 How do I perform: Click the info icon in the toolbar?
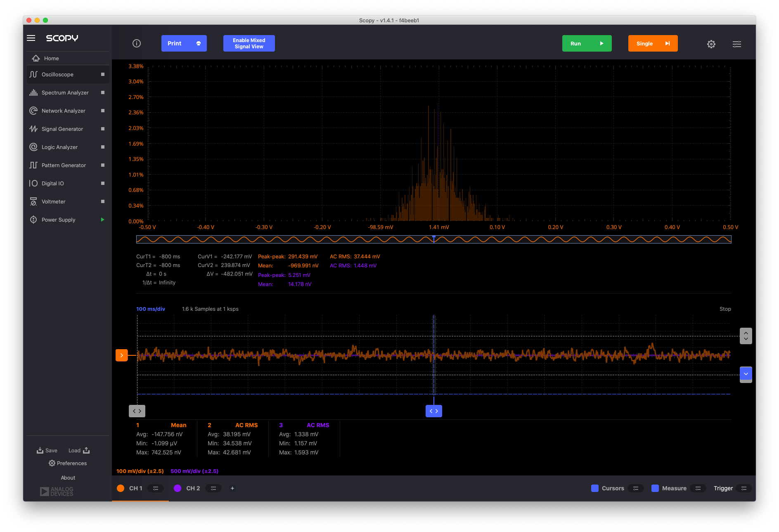(x=137, y=43)
